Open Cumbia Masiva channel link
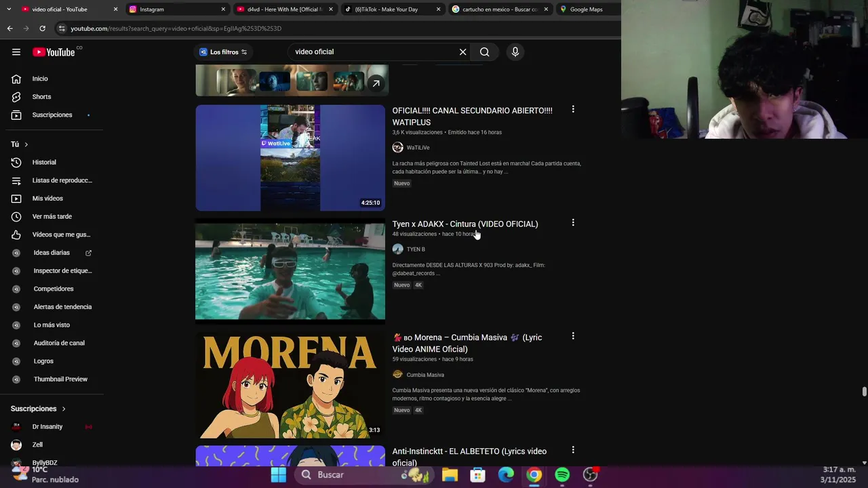868x488 pixels. (425, 375)
